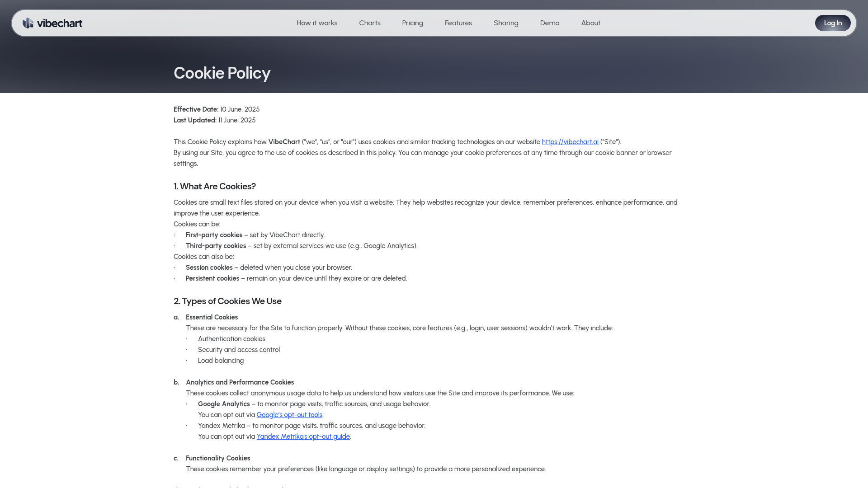This screenshot has height=488, width=868.
Task: Open the Pricing page from navigation
Action: pyautogui.click(x=413, y=23)
